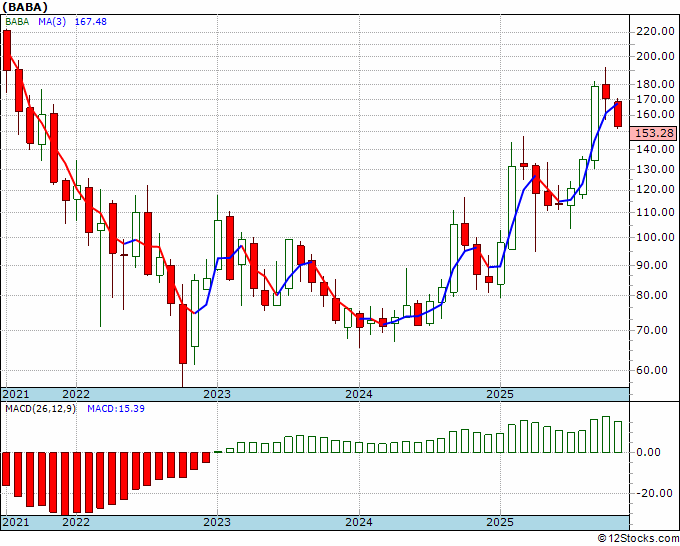Click the red candlestick at the low near 60
680x546 pixels.
point(183,333)
